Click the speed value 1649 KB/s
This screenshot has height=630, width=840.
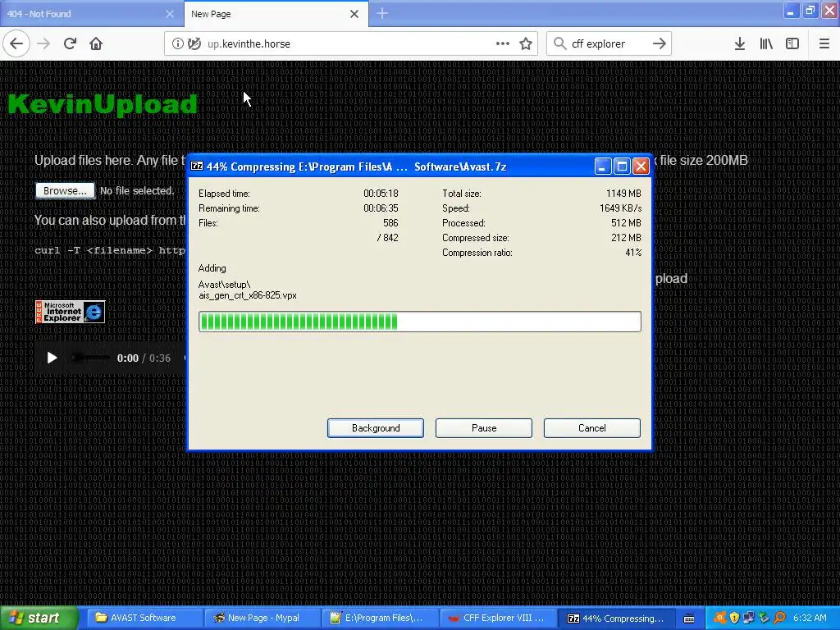[620, 208]
